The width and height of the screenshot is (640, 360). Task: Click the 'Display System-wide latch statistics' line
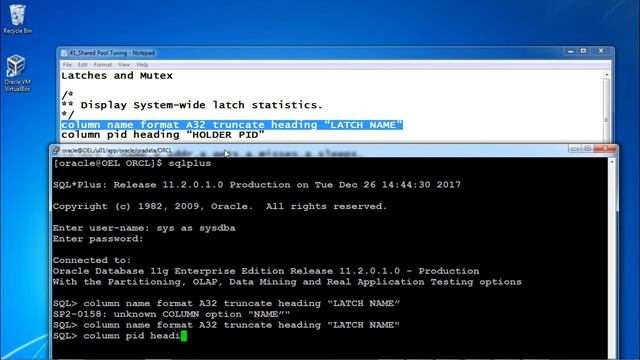pyautogui.click(x=192, y=105)
